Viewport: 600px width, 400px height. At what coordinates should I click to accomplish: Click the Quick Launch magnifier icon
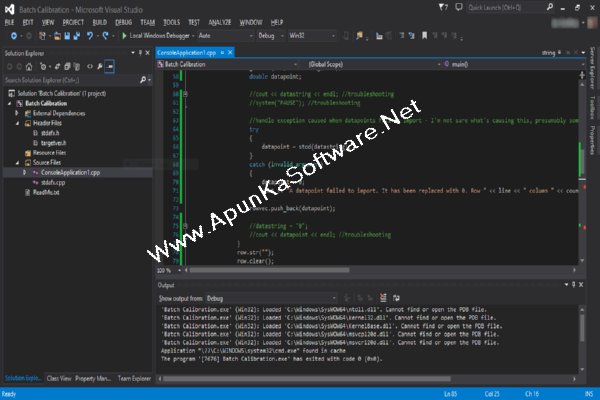pos(549,7)
